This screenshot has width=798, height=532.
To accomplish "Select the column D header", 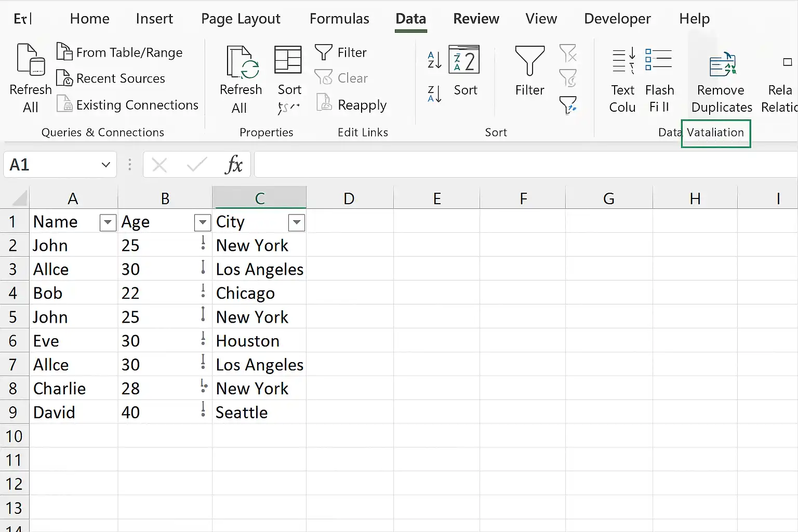I will (349, 198).
